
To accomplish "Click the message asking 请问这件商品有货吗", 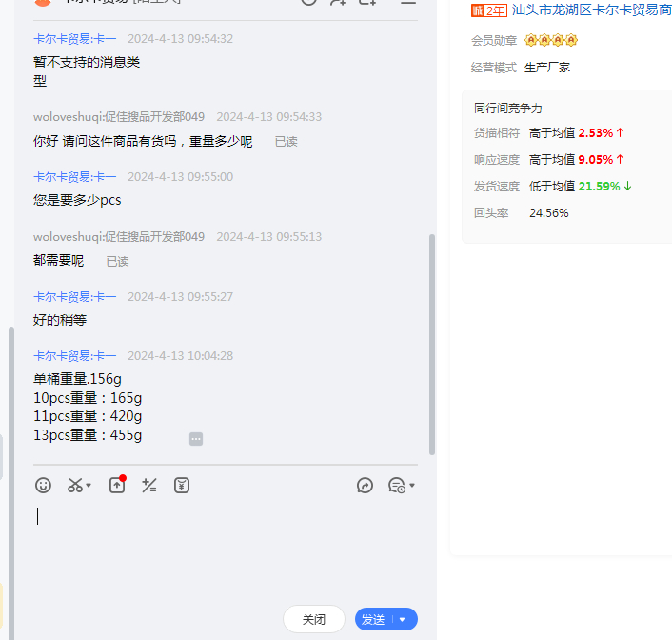I will [x=143, y=142].
